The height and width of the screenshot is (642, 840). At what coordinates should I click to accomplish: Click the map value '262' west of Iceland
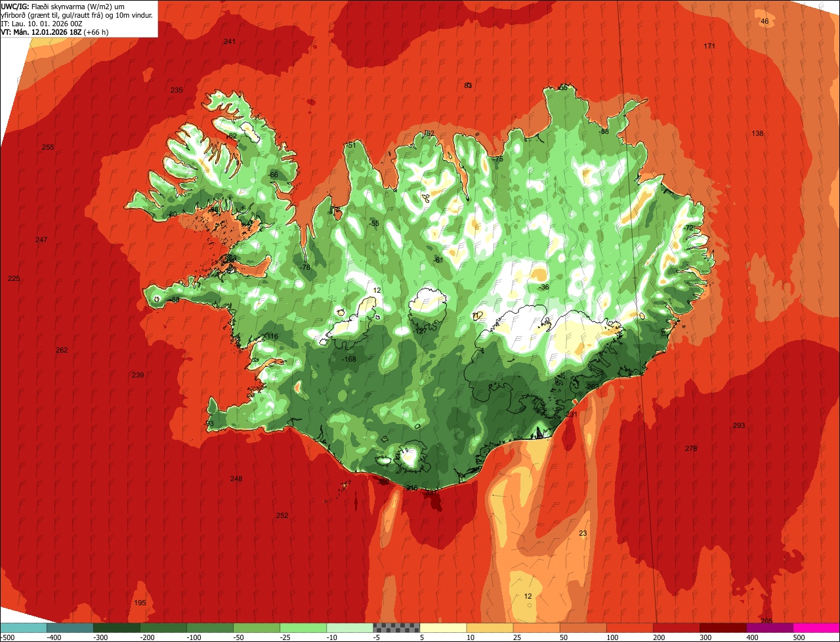pos(62,350)
